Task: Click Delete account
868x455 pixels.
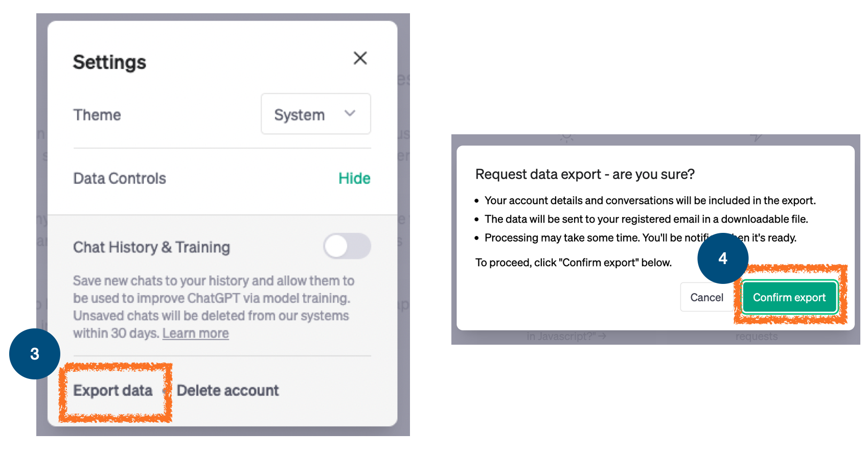Action: point(227,390)
